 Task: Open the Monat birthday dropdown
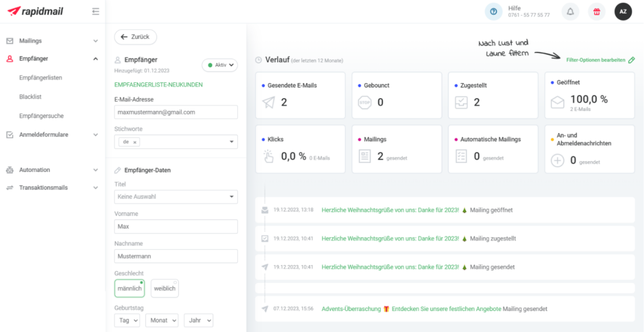tap(162, 320)
